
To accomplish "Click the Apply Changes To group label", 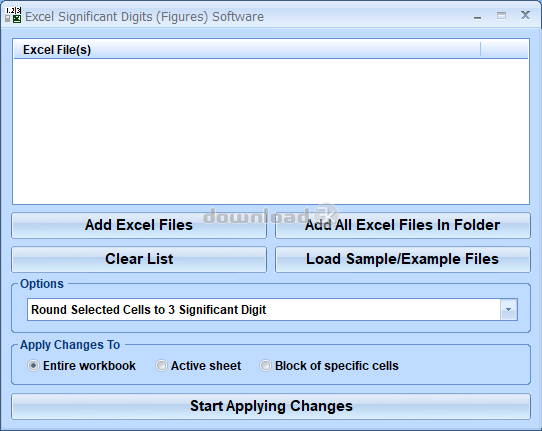I will coord(70,345).
